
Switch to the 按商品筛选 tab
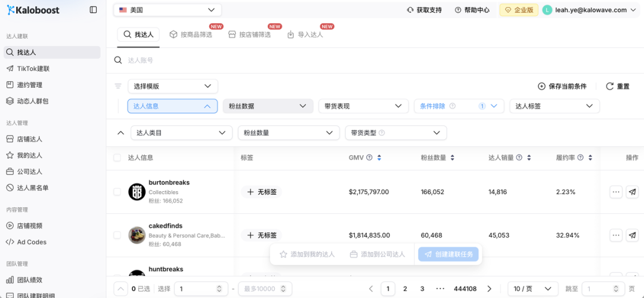[x=191, y=35]
